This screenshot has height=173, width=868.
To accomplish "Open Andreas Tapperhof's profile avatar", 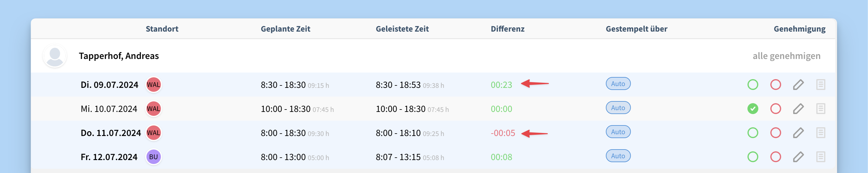I will click(55, 56).
